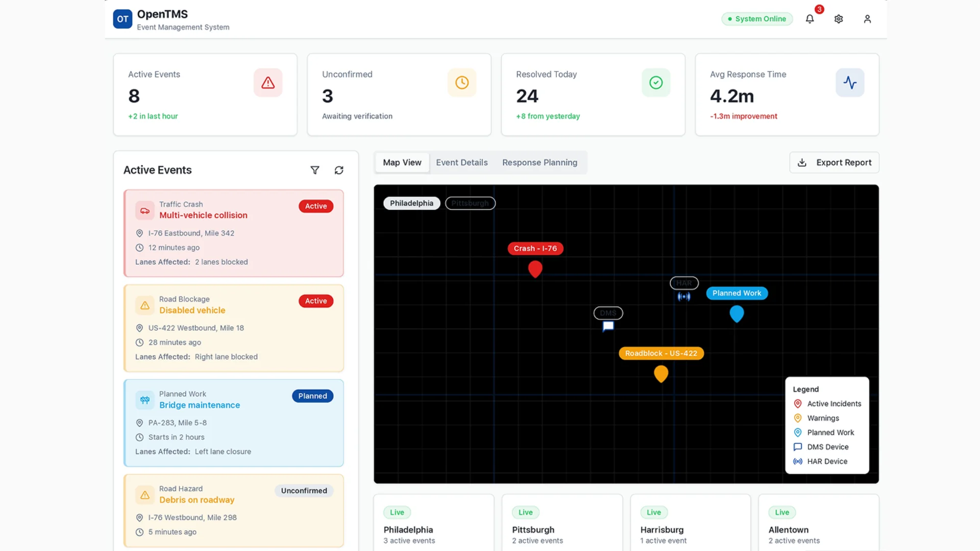The width and height of the screenshot is (980, 551).
Task: Select the Crash - I-76 map marker
Action: click(x=535, y=269)
